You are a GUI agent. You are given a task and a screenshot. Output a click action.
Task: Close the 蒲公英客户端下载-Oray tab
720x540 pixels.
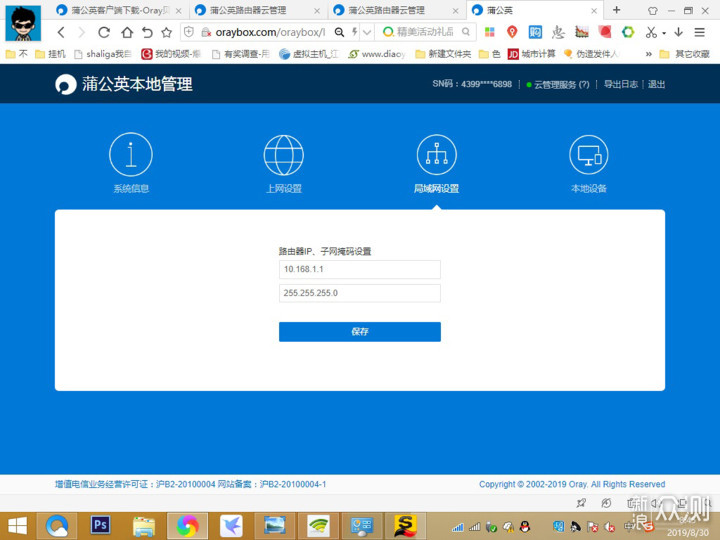click(x=179, y=11)
